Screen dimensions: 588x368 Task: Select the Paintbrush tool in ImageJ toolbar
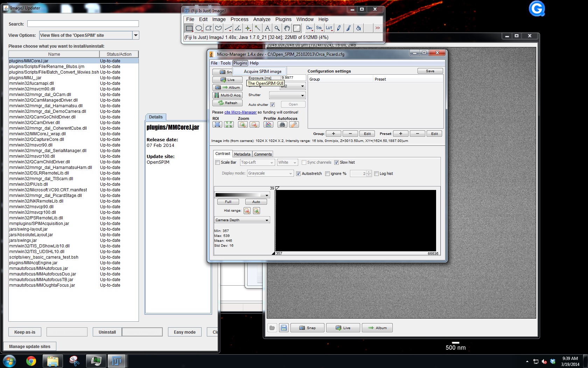tap(349, 28)
